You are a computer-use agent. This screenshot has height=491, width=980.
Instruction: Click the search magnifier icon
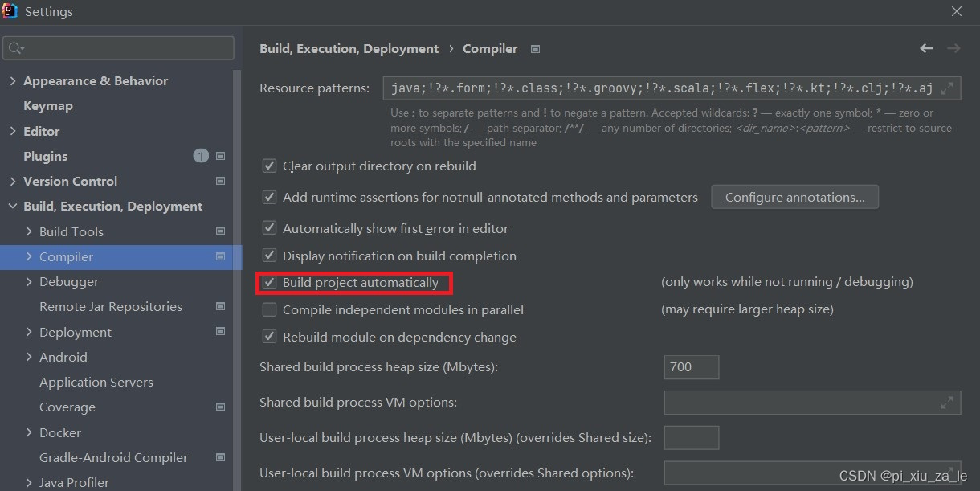[x=15, y=48]
